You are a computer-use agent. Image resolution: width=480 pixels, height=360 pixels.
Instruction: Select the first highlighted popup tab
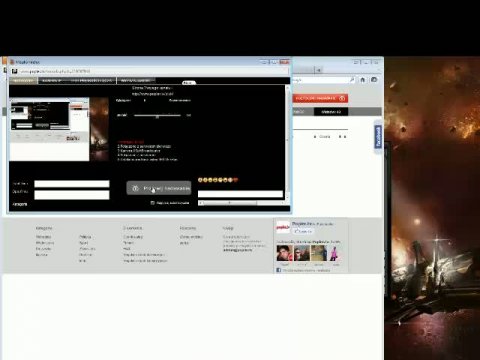(23, 81)
